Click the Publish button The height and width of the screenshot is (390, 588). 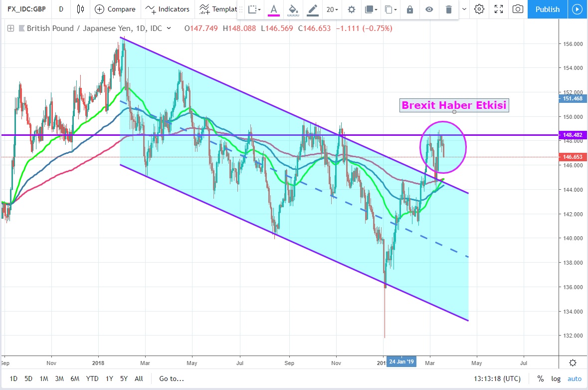click(548, 9)
